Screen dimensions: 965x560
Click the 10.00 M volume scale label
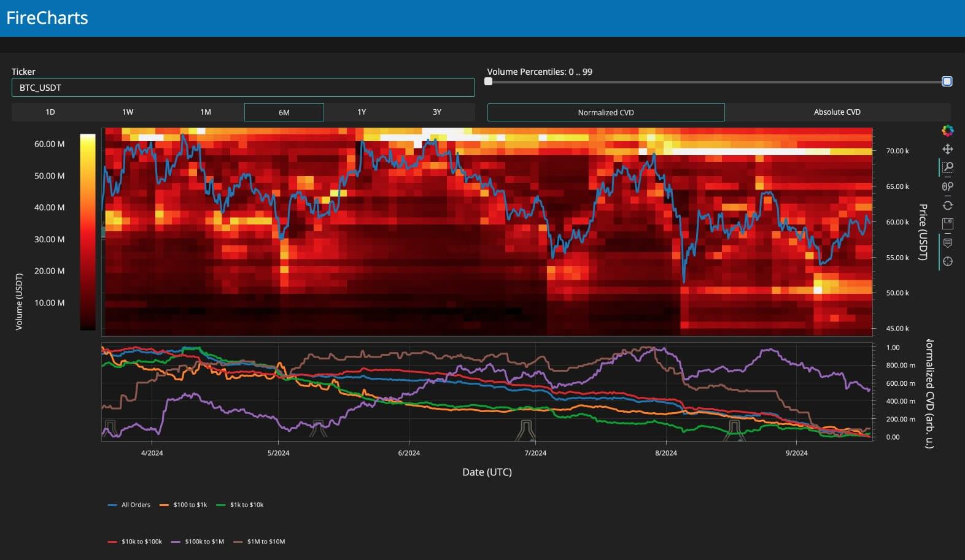[49, 303]
